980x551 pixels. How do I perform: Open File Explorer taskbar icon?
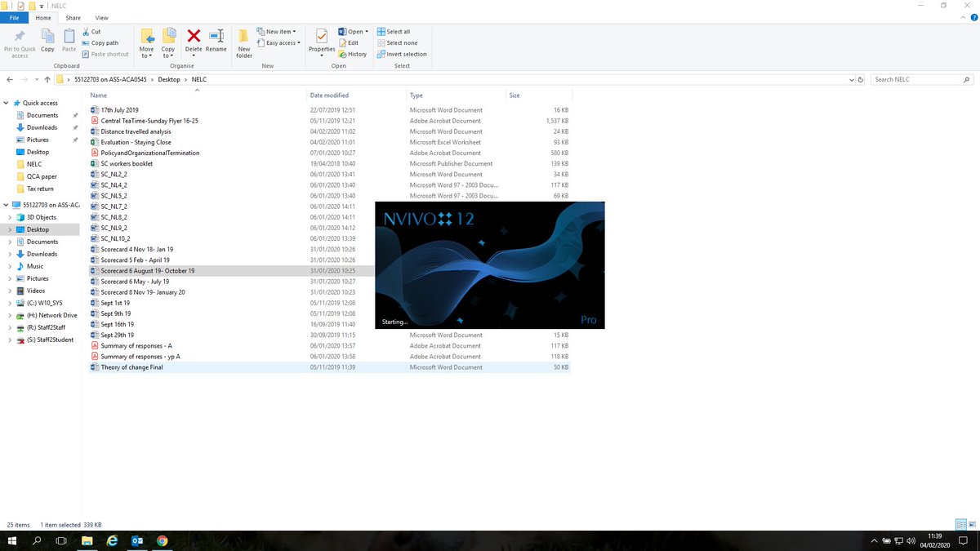87,540
